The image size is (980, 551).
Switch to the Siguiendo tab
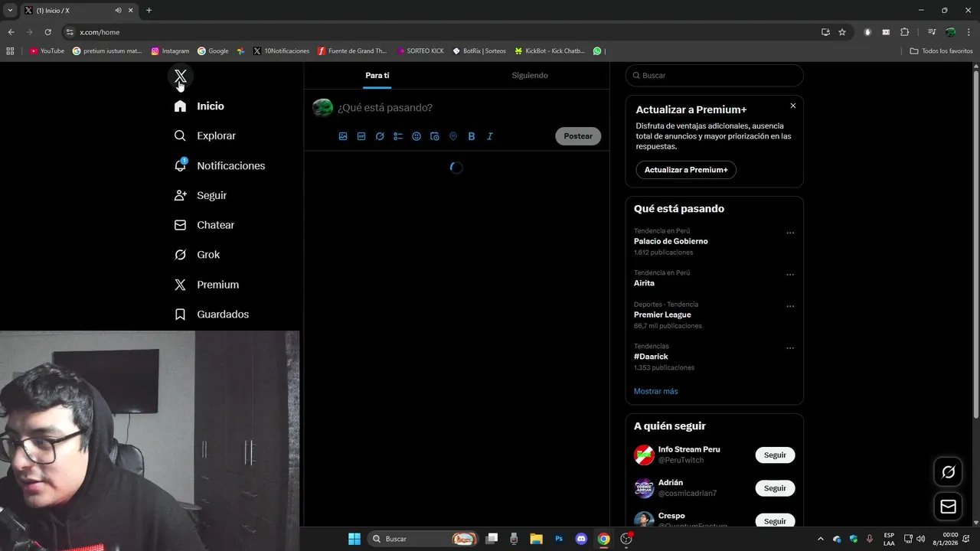[x=530, y=76]
